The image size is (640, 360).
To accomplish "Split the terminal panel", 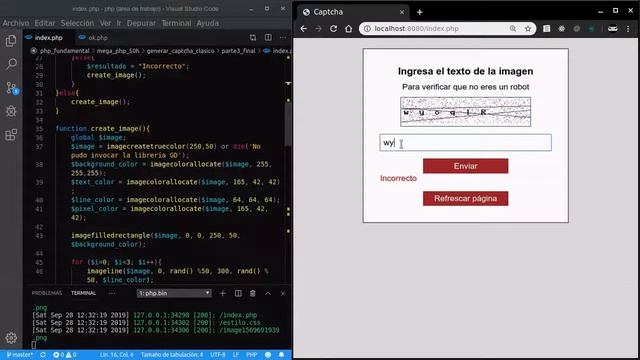I will pos(238,293).
